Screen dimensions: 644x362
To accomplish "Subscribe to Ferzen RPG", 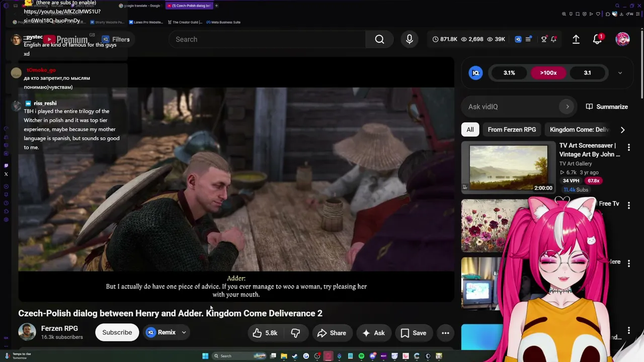I will tap(117, 332).
